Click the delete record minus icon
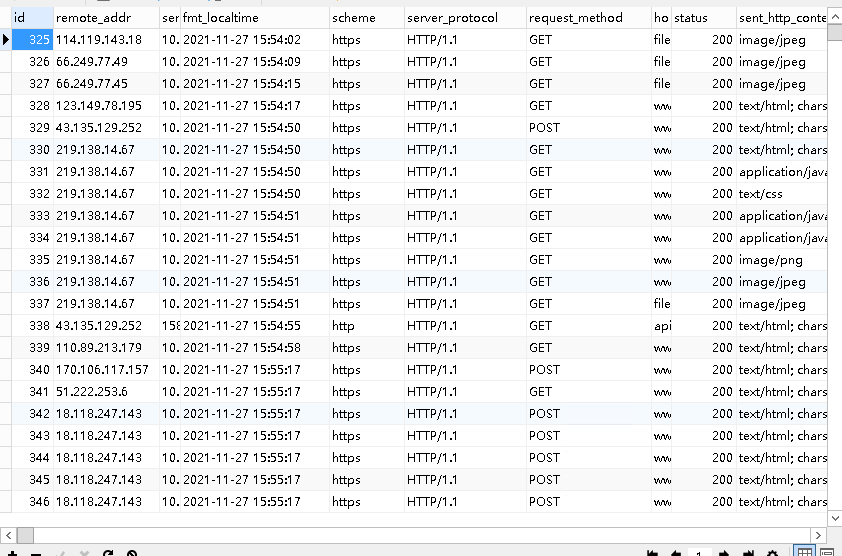 pos(36,553)
